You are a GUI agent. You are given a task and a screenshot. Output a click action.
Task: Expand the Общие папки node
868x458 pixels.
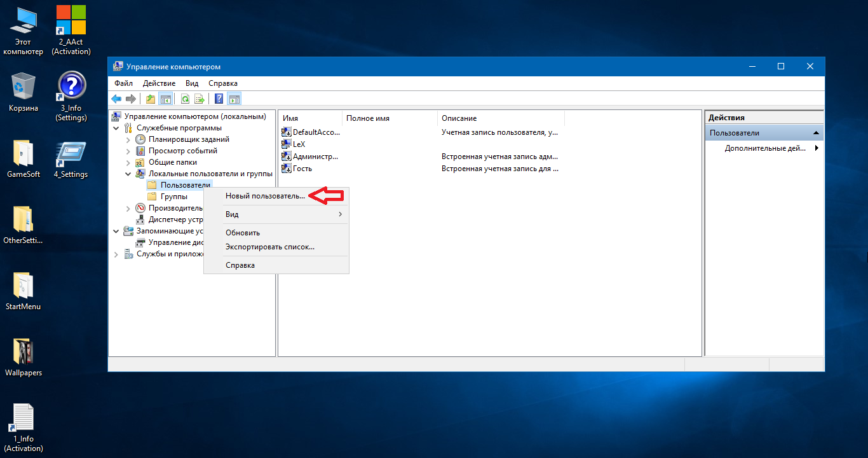coord(128,162)
